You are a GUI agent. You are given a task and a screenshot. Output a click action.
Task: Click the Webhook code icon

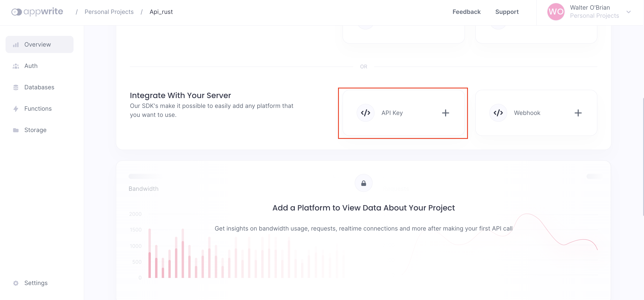coord(498,113)
